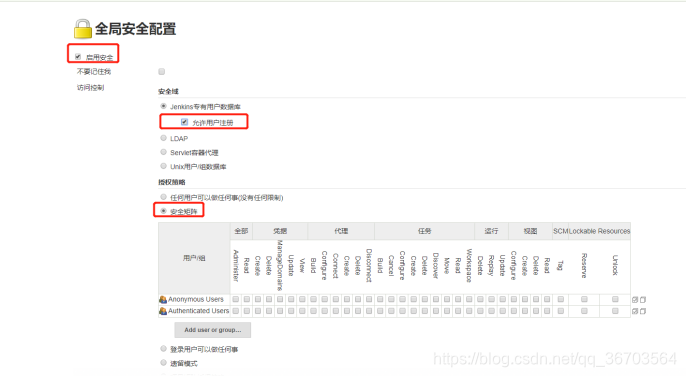
Task: Click the Authenticated Users row label
Action: [x=199, y=311]
